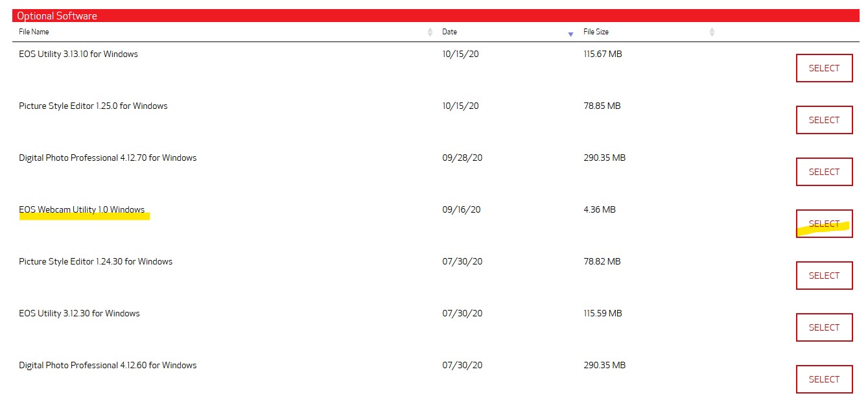The height and width of the screenshot is (400, 868).
Task: Click the Optional Software section header
Action: (x=57, y=16)
